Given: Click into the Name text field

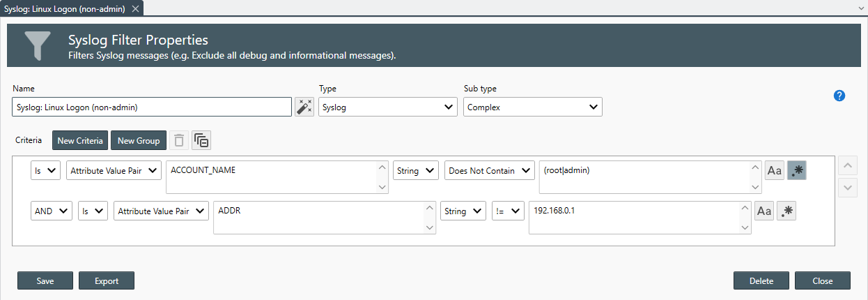Looking at the screenshot, I should [152, 107].
